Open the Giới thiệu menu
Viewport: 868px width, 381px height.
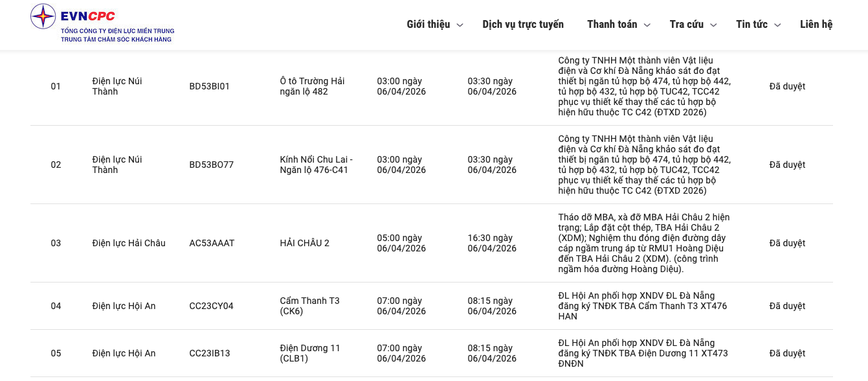(x=428, y=25)
